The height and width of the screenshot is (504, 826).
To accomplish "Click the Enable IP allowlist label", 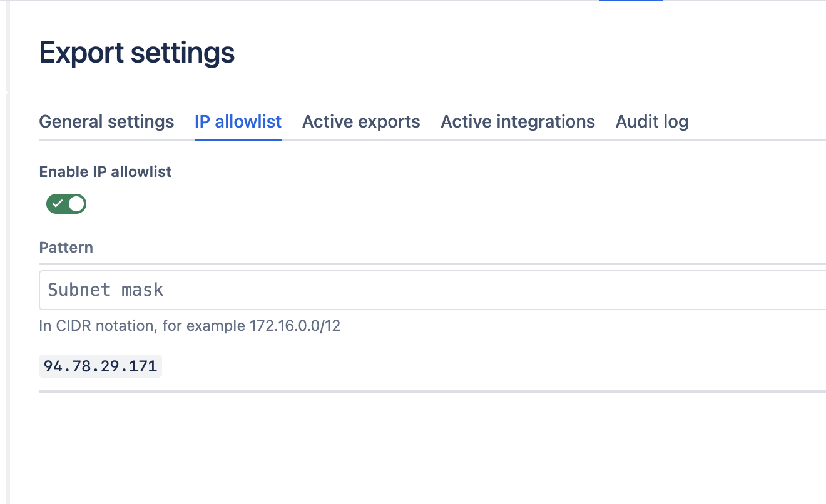I will pos(105,172).
